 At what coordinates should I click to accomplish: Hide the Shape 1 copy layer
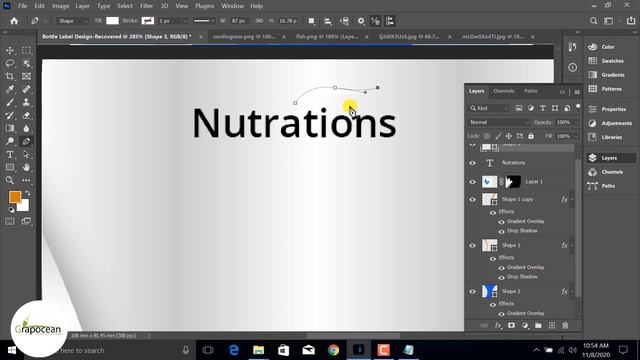click(473, 200)
